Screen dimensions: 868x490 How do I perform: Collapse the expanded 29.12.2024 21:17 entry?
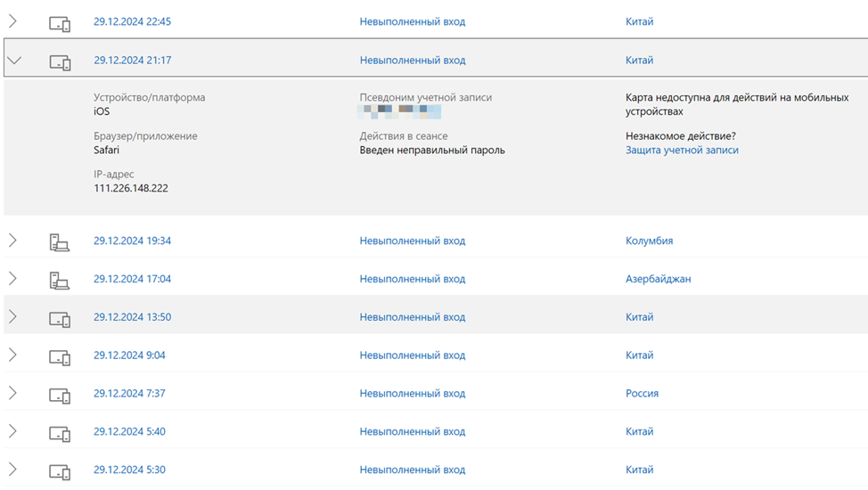point(14,61)
